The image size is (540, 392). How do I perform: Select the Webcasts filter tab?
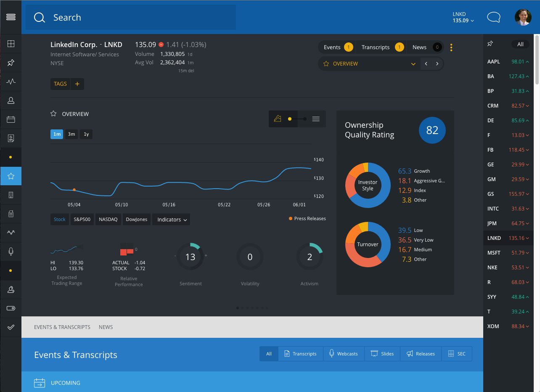(x=343, y=354)
